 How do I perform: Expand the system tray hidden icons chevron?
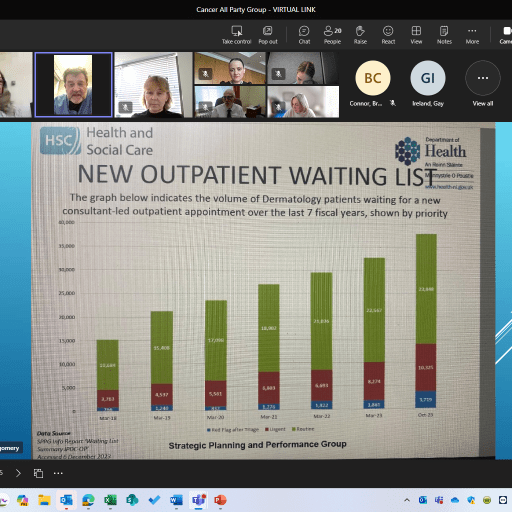[407, 500]
